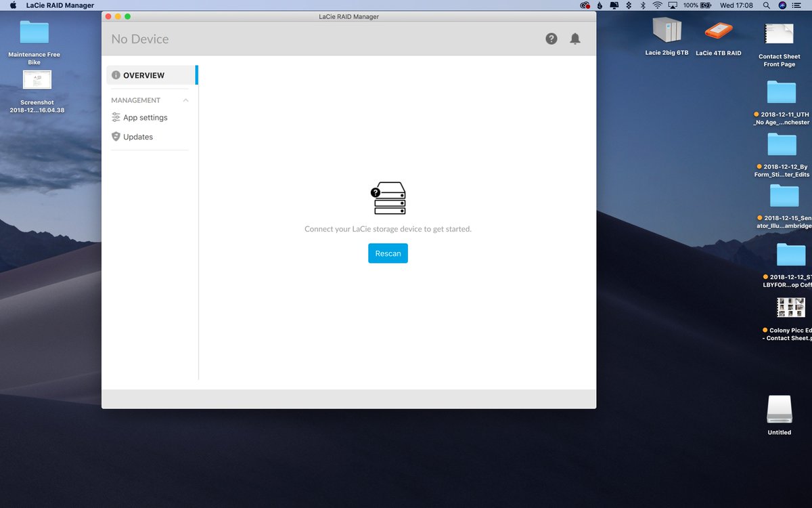Open the Bluetooth menu bar icon
This screenshot has width=812, height=508.
click(x=641, y=5)
